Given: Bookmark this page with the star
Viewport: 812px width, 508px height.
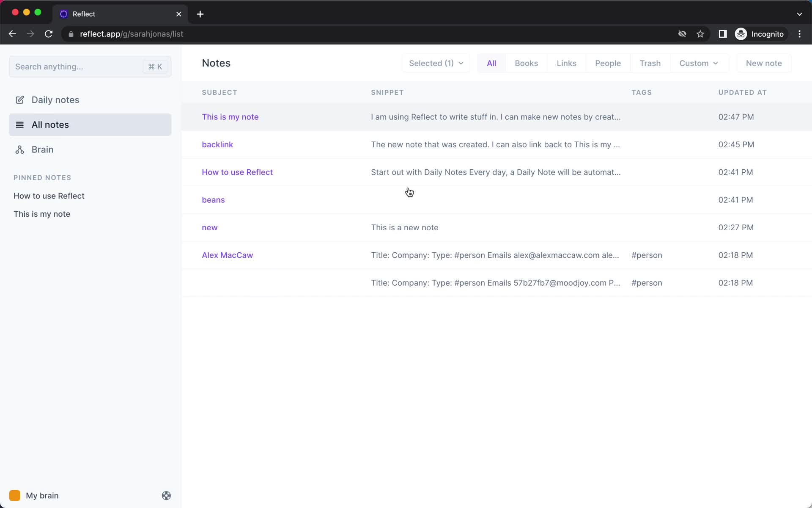Looking at the screenshot, I should click(x=700, y=34).
